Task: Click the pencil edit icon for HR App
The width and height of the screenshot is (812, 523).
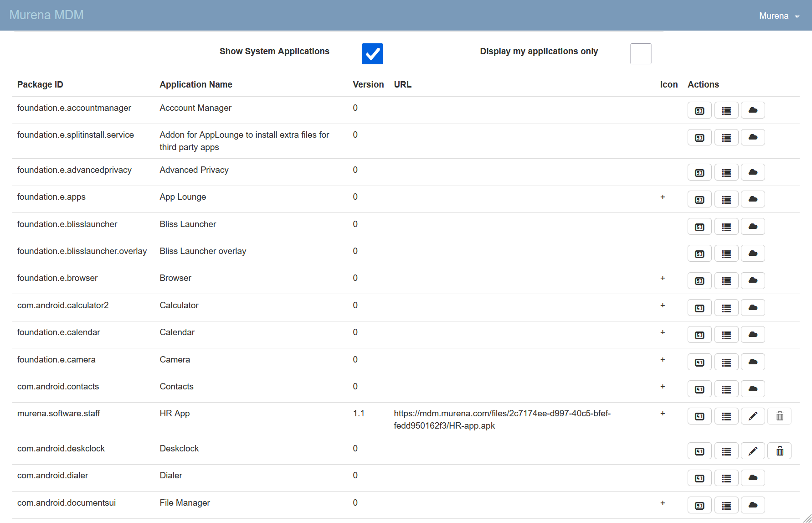Action: coord(753,416)
